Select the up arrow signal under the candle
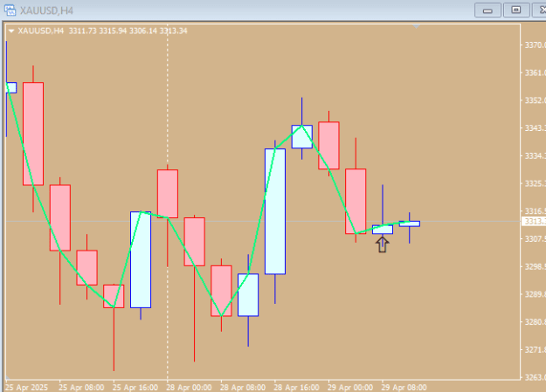 (x=383, y=244)
